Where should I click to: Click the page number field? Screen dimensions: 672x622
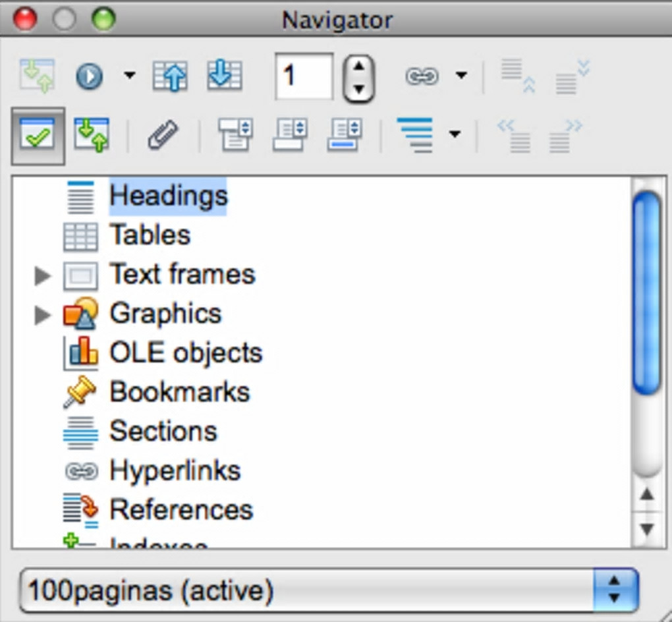click(x=304, y=76)
